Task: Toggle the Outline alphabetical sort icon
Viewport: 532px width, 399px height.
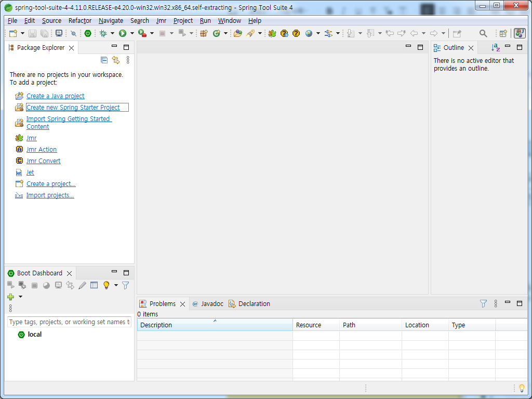Action: pyautogui.click(x=495, y=47)
